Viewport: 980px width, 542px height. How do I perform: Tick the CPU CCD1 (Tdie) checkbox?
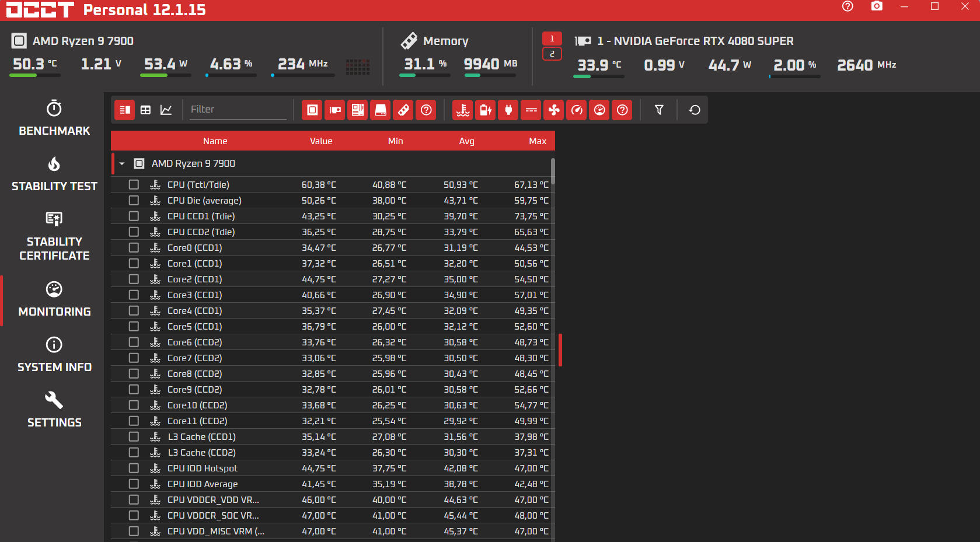[x=134, y=216]
